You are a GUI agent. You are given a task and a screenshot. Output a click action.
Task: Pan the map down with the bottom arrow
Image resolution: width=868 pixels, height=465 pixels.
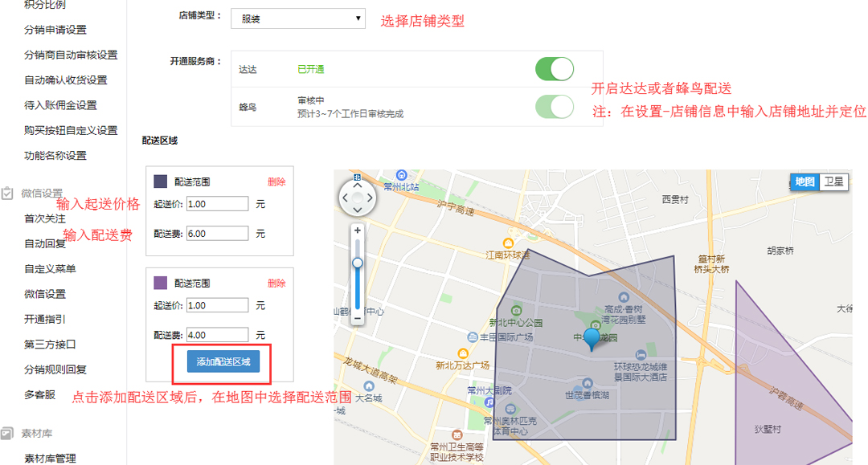pos(358,210)
